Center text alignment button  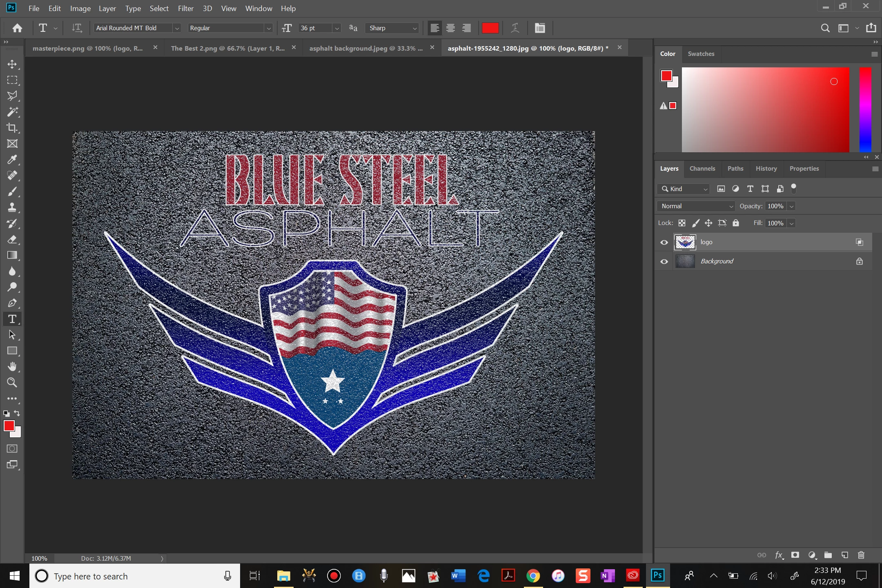coord(450,28)
